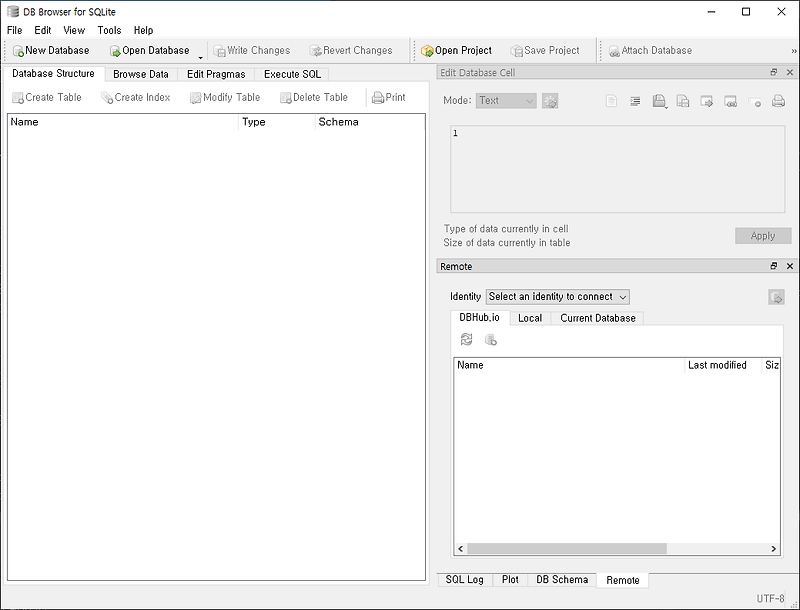The width and height of the screenshot is (800, 610).
Task: Switch to the Browse Data tab
Action: pyautogui.click(x=143, y=74)
